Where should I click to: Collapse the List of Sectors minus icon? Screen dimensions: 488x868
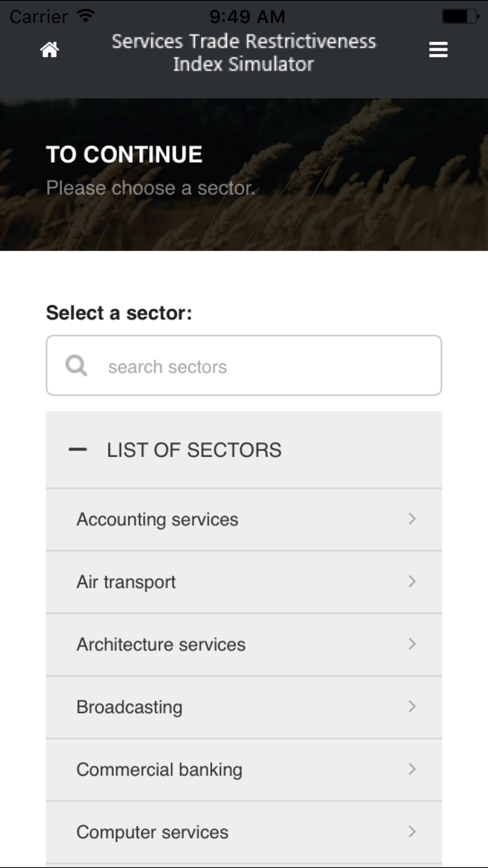[78, 449]
